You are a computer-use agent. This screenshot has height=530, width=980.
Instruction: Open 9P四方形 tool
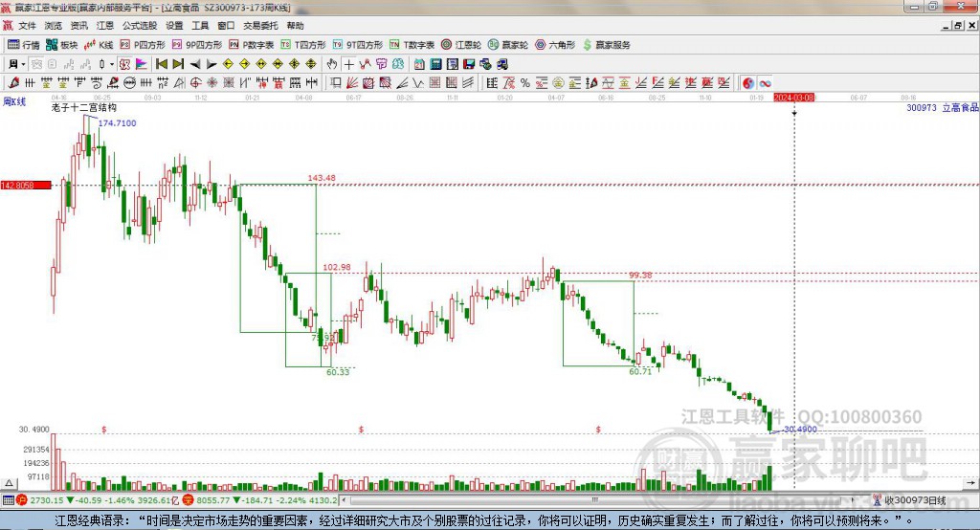[197, 45]
